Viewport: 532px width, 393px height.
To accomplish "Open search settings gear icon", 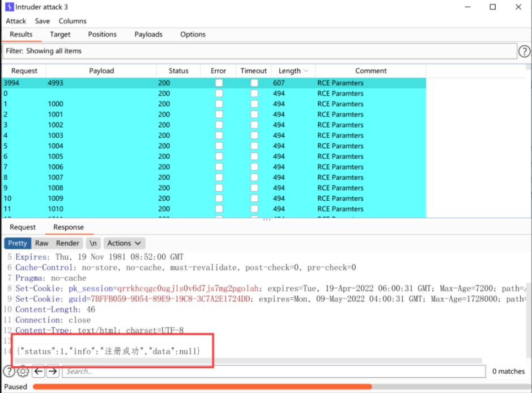I will [23, 371].
